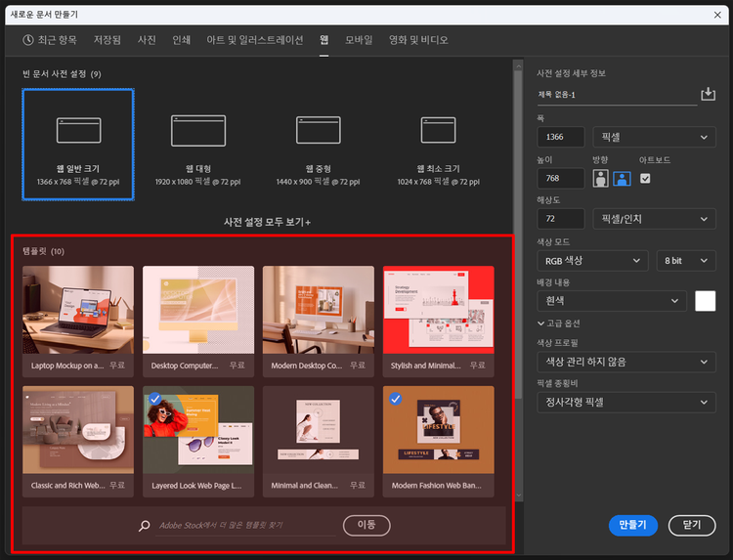Click the save preset icon beside document title
Viewport: 733px width, 560px height.
pyautogui.click(x=708, y=94)
